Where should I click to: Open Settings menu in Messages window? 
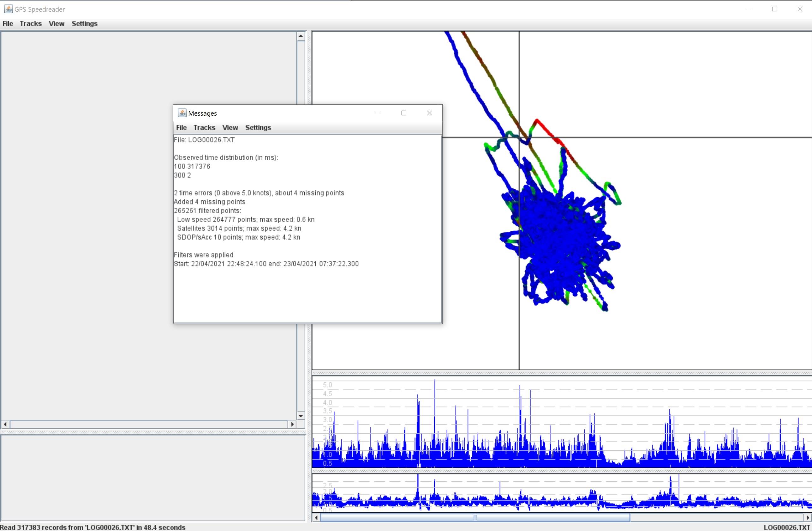coord(258,127)
